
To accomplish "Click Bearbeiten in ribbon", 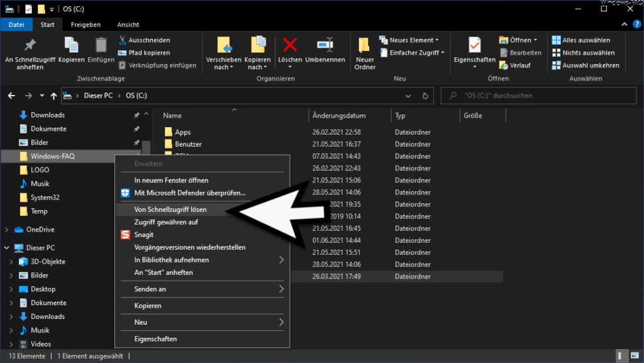I will 520,53.
